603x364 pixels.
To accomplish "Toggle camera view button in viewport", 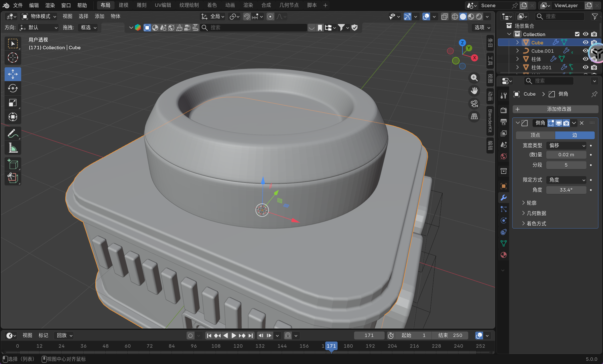I will tap(474, 104).
